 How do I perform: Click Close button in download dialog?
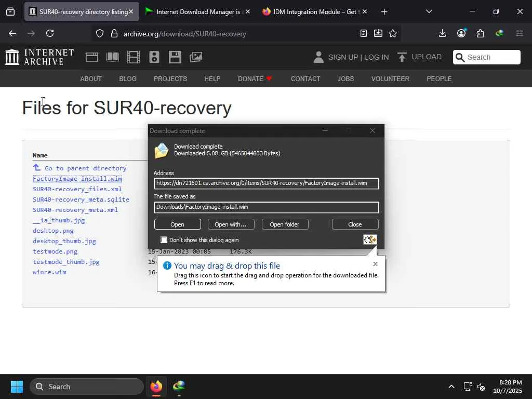click(355, 224)
